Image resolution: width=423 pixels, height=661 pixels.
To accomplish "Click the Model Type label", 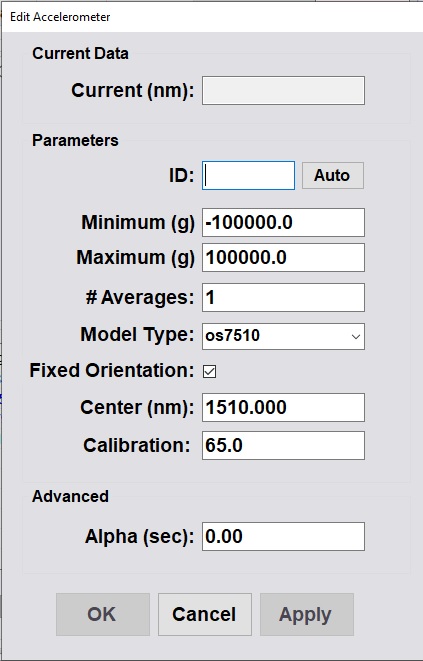I will pos(137,335).
